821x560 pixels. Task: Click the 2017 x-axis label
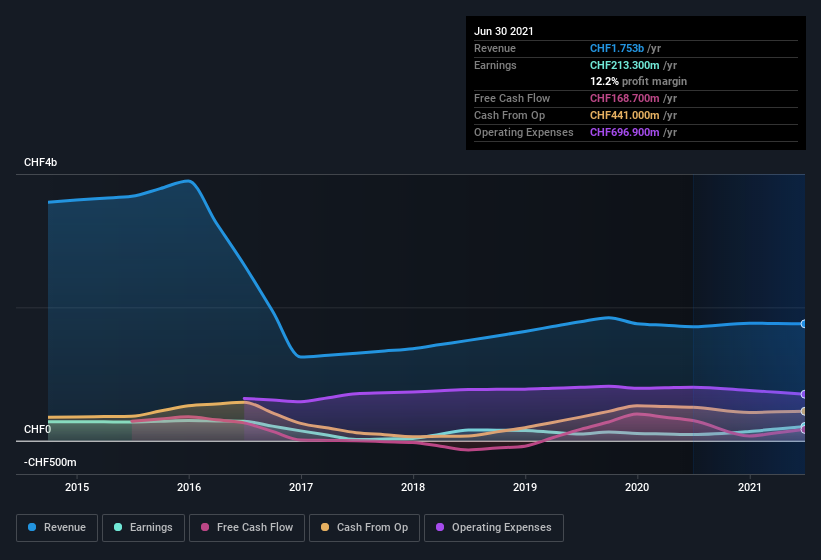click(x=301, y=487)
